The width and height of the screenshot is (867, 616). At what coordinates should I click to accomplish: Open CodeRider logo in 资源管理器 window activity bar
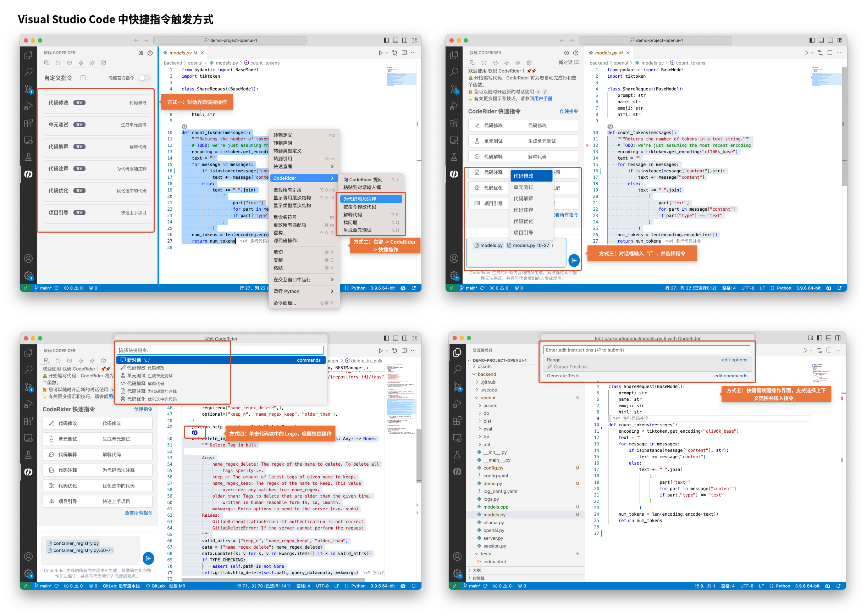click(x=458, y=471)
